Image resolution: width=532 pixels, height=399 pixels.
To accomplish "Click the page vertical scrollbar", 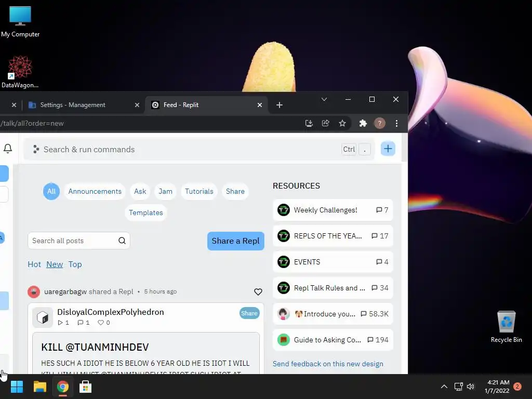I will [404, 148].
